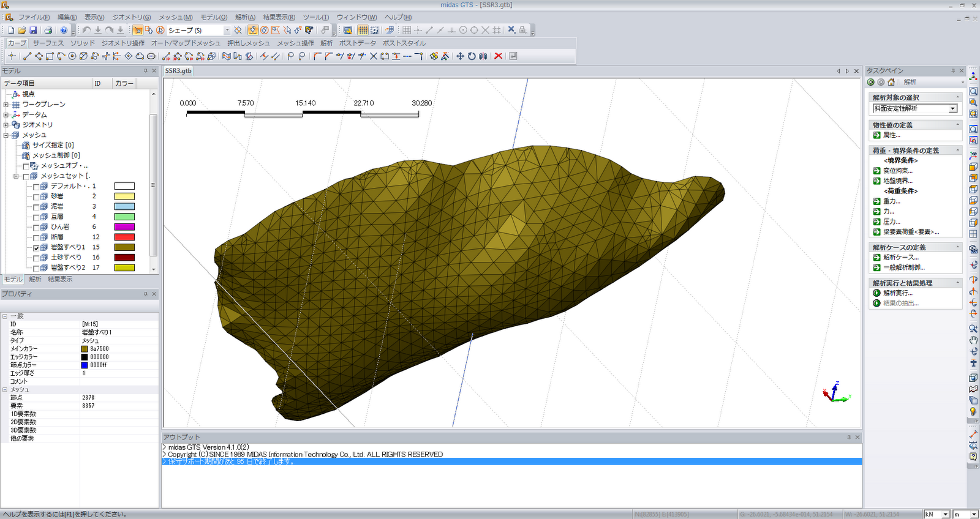Open the 重力... load condition link
The image size is (980, 519).
pos(891,201)
